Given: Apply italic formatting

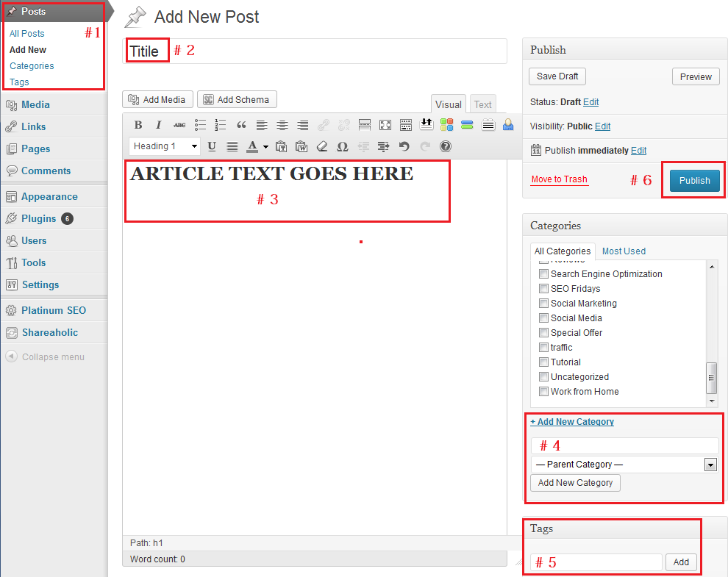Looking at the screenshot, I should tap(158, 125).
